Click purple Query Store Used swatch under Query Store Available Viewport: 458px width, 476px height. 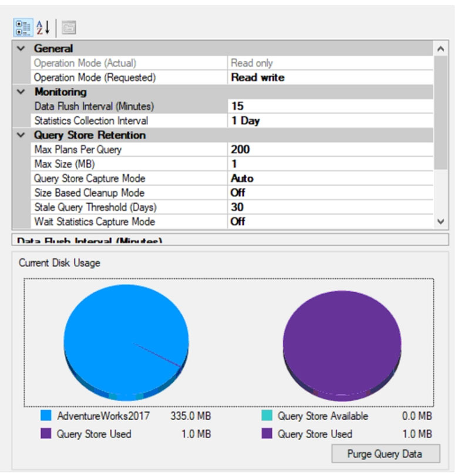coord(267,434)
